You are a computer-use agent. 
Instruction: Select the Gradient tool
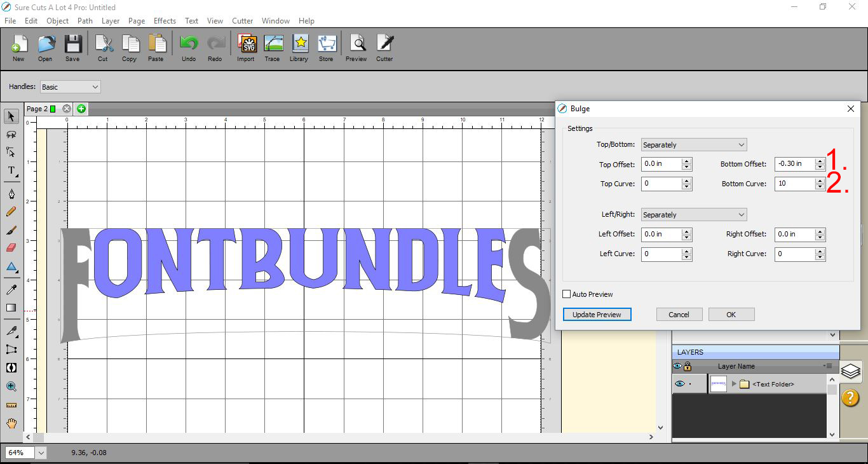pyautogui.click(x=11, y=308)
